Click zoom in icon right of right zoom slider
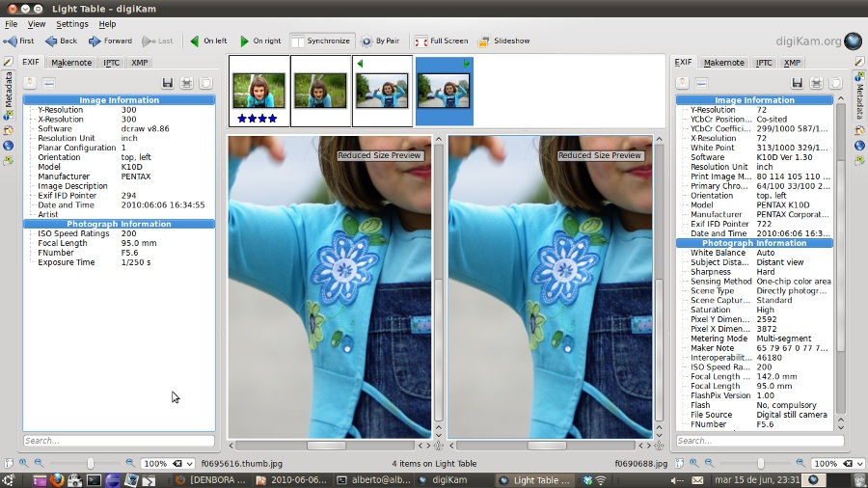 tap(800, 463)
